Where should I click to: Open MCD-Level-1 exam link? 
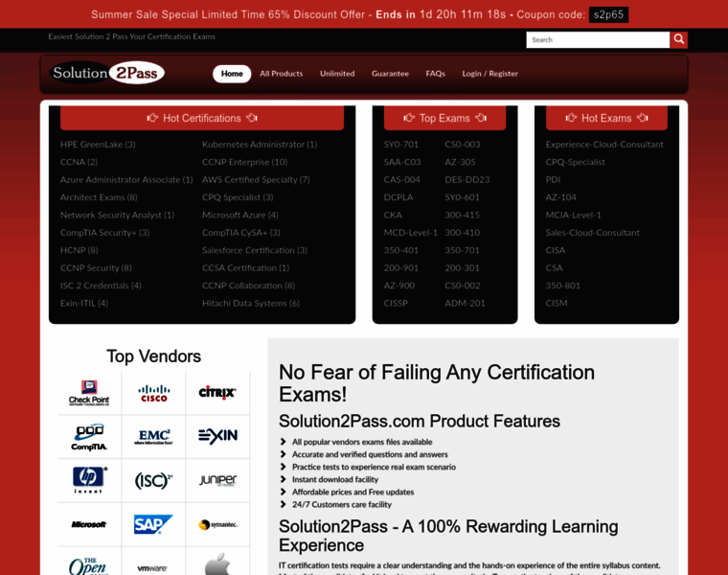pyautogui.click(x=410, y=233)
